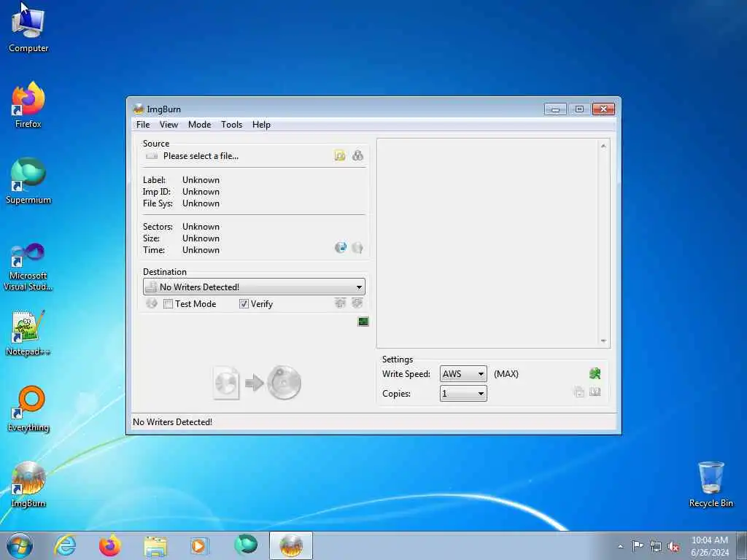This screenshot has width=747, height=560.
Task: Click the green automatic write speed icon
Action: pos(595,373)
